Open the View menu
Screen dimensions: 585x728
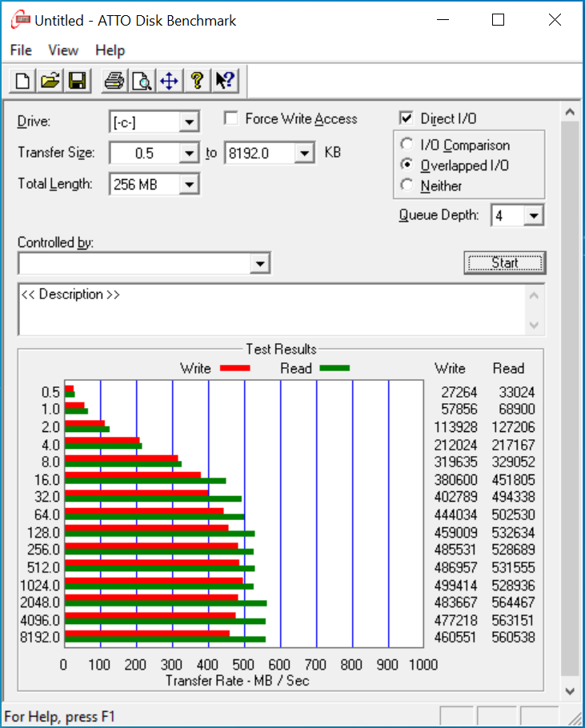click(63, 50)
